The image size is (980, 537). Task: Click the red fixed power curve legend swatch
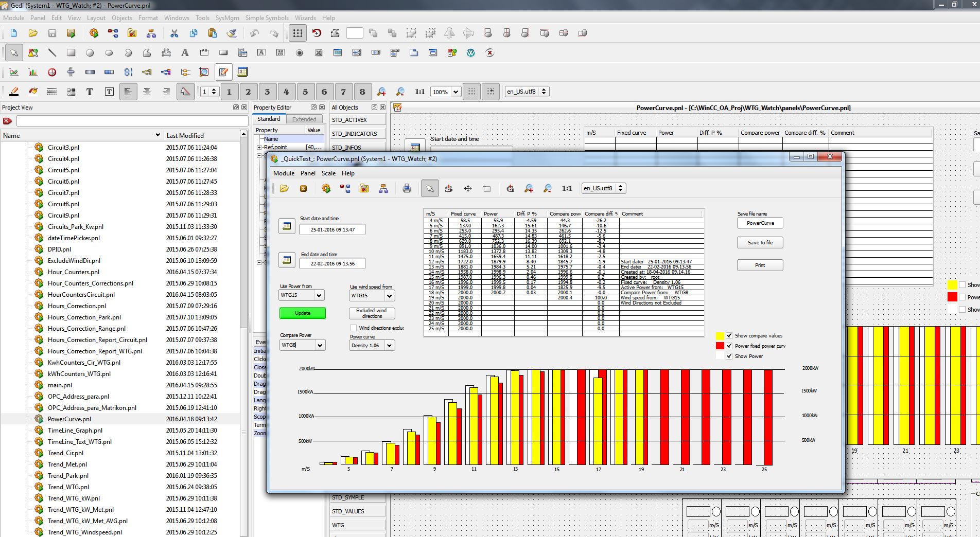click(x=720, y=346)
